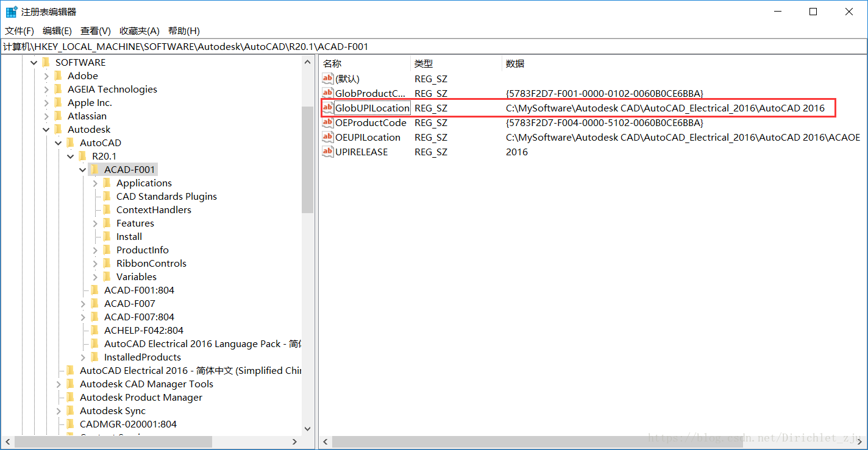This screenshot has height=450, width=868.
Task: Select the AutoCAD Electrical 2016 Language Pack key
Action: (202, 343)
